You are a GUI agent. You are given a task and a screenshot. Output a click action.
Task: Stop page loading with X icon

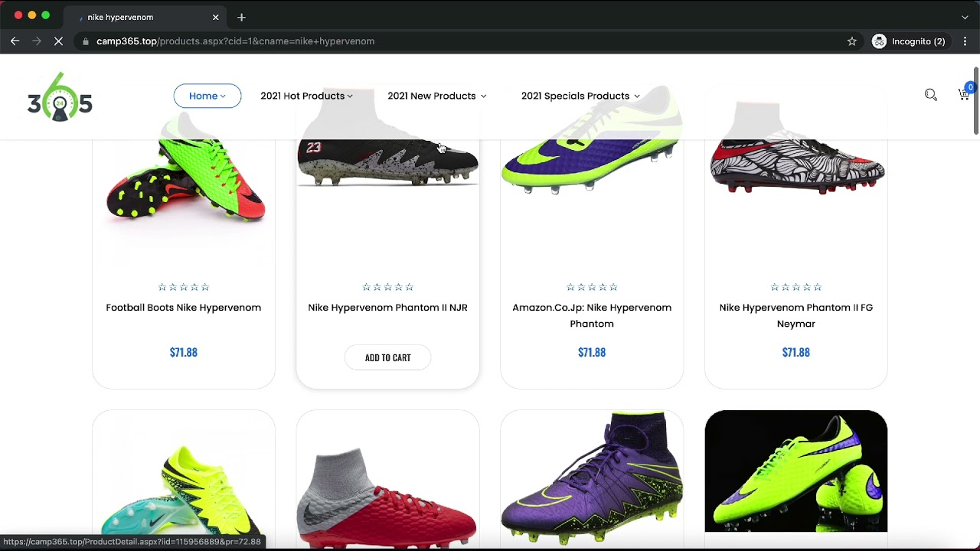coord(58,41)
